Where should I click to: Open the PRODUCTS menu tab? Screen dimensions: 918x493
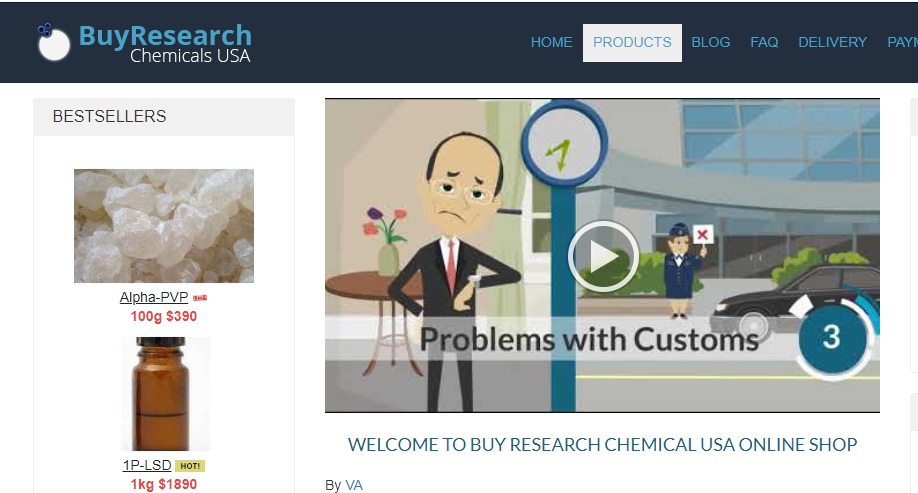point(632,43)
